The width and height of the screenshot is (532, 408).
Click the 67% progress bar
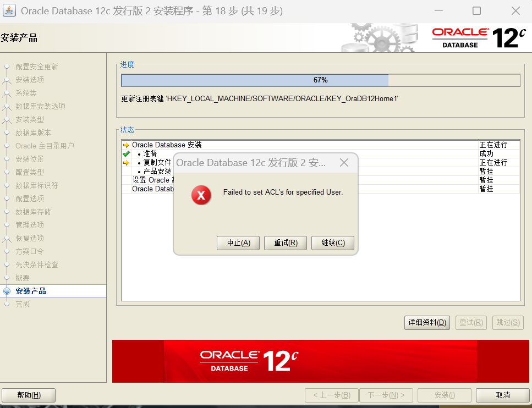click(x=321, y=80)
